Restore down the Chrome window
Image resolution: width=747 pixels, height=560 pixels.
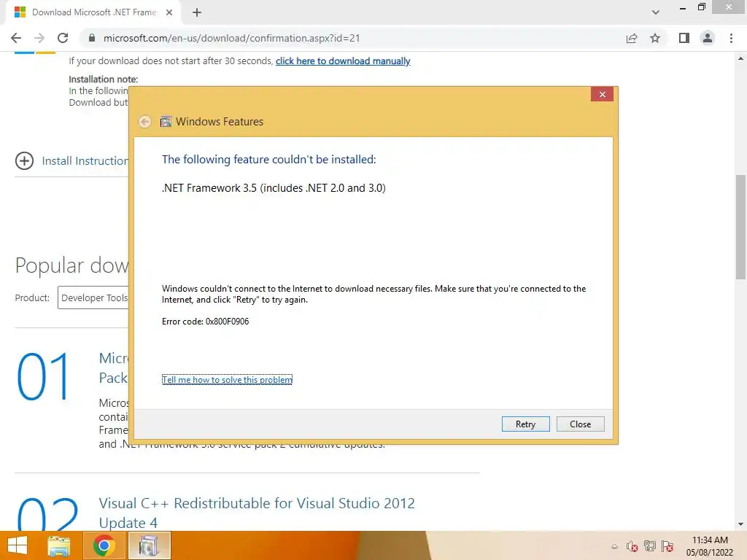point(702,7)
